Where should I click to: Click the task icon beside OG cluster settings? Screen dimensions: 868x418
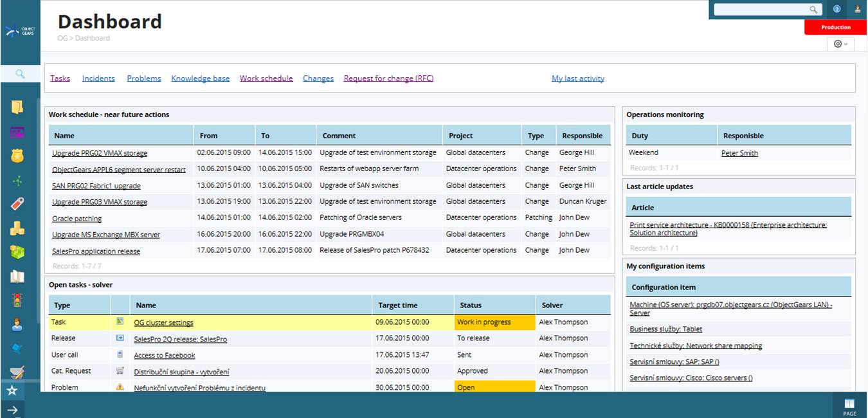coord(120,322)
